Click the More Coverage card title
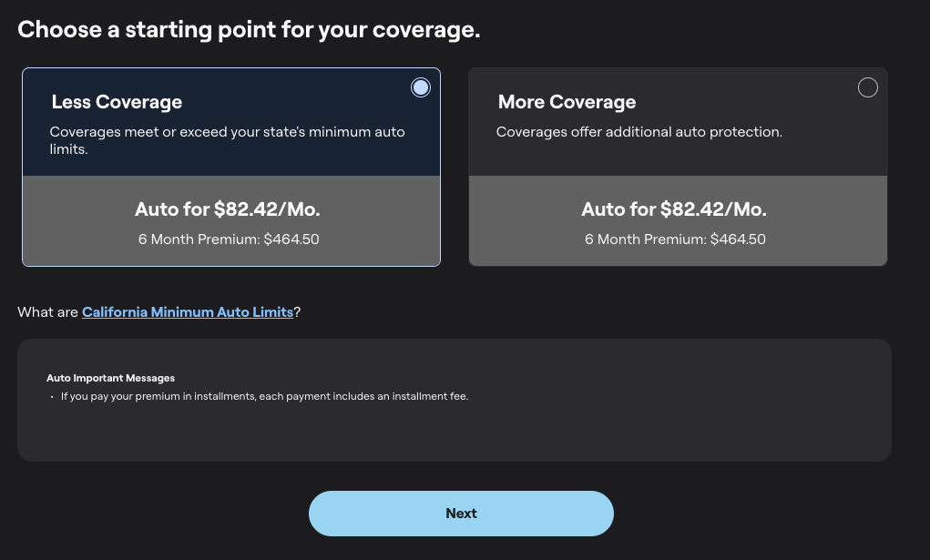Viewport: 930px width, 560px height. point(567,102)
